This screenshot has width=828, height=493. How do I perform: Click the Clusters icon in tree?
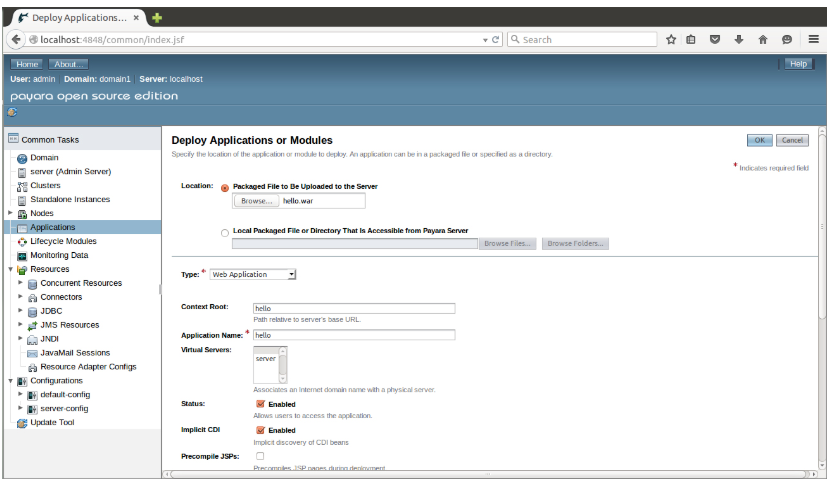tap(22, 186)
